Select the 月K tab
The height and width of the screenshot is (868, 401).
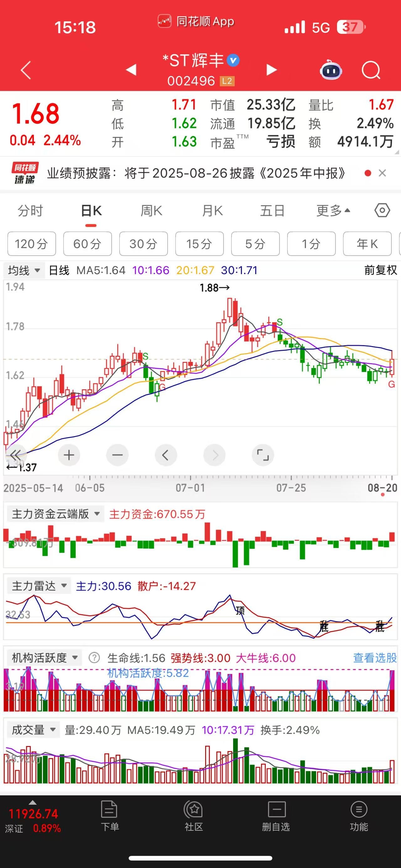(x=212, y=211)
